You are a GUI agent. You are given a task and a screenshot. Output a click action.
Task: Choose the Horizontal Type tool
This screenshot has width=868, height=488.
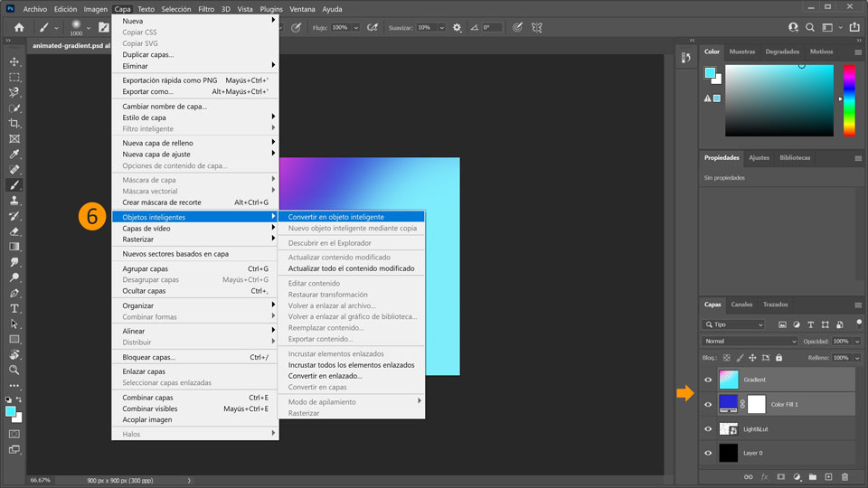pos(14,308)
